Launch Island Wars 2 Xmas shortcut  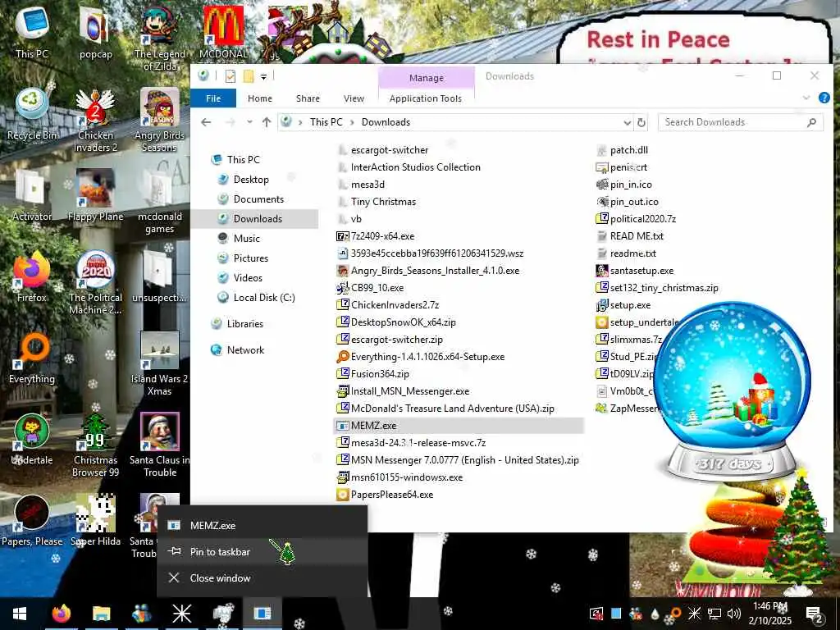[x=160, y=364]
